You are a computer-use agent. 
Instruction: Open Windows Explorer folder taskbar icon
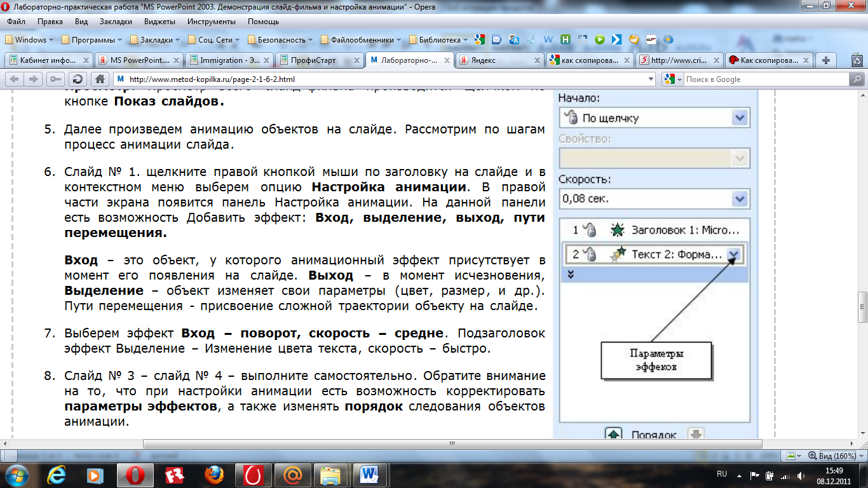[x=331, y=475]
